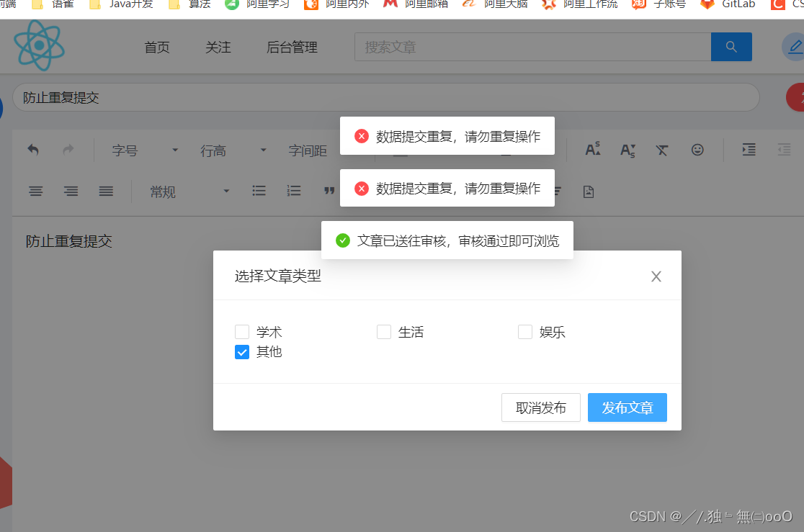Insert an image file into editor
The image size is (804, 532).
coord(589,191)
